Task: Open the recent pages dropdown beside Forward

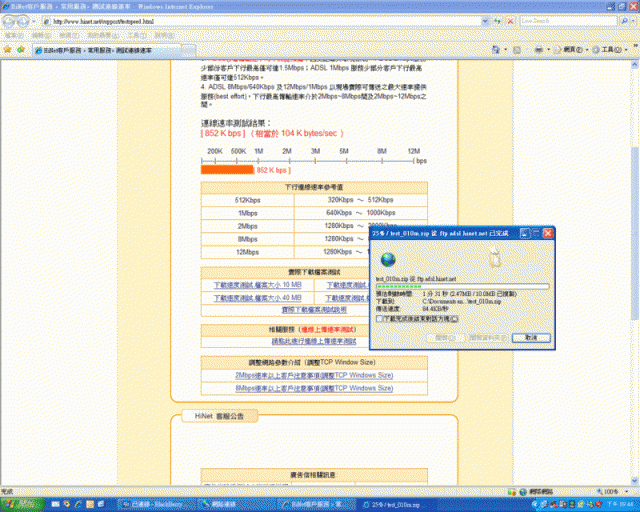Action: pyautogui.click(x=33, y=21)
